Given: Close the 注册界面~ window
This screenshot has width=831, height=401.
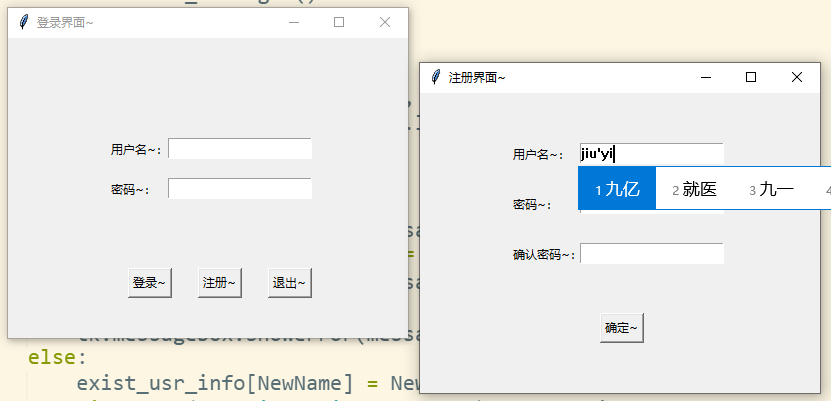Looking at the screenshot, I should pos(797,77).
